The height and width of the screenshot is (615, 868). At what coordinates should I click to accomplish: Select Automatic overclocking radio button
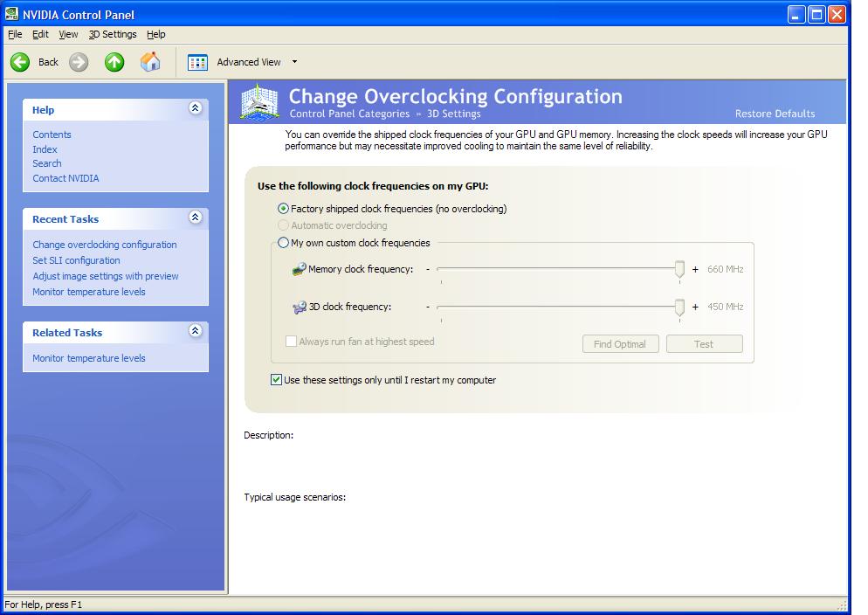click(283, 225)
